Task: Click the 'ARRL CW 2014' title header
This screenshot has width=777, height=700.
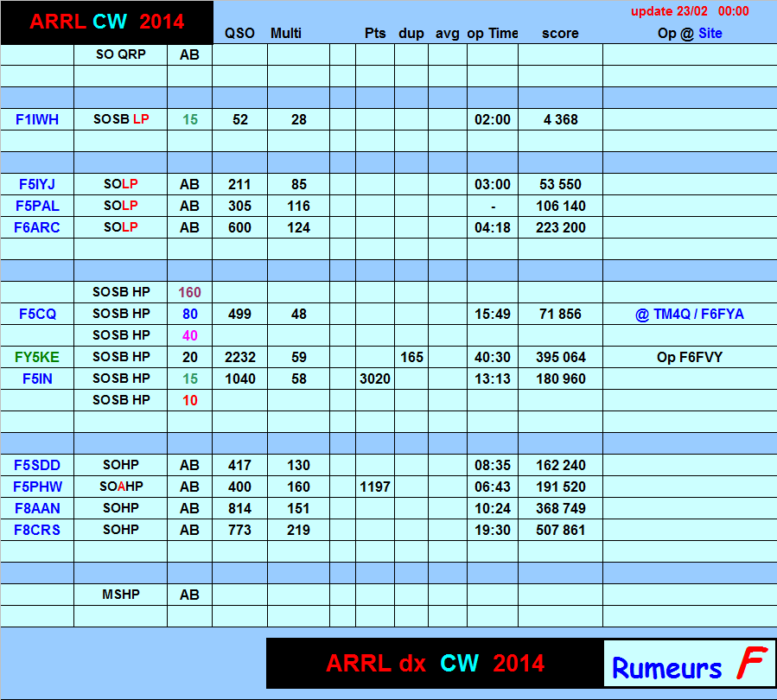Action: pyautogui.click(x=107, y=22)
